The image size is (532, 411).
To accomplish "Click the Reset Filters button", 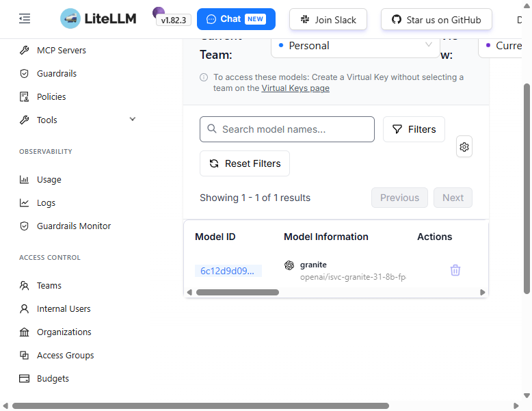I will pyautogui.click(x=245, y=163).
